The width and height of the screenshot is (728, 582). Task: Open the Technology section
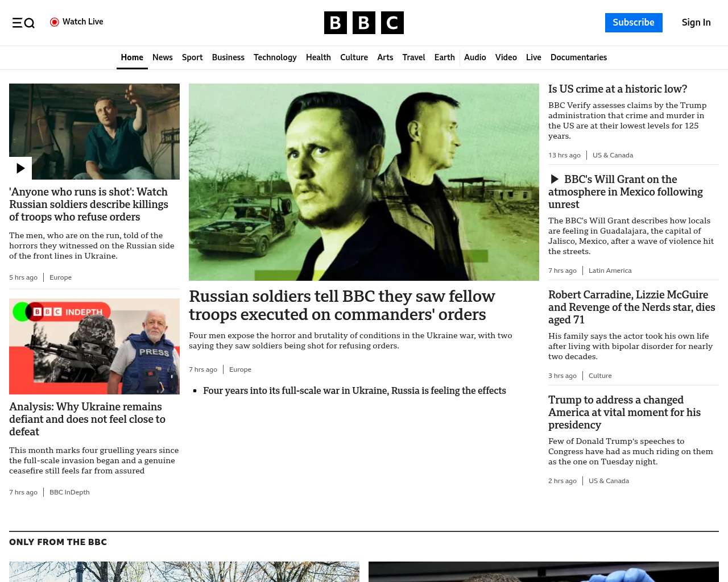(275, 57)
